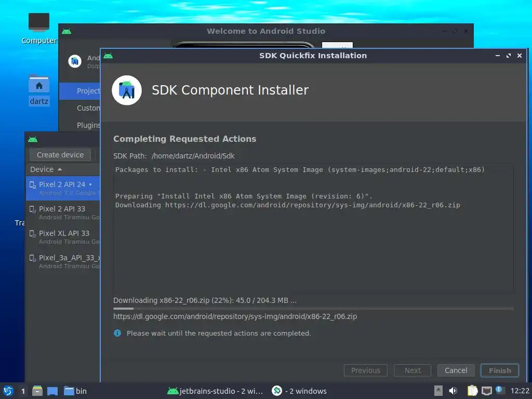
Task: Select Pixel_3a_API_33 device row
Action: (63, 261)
